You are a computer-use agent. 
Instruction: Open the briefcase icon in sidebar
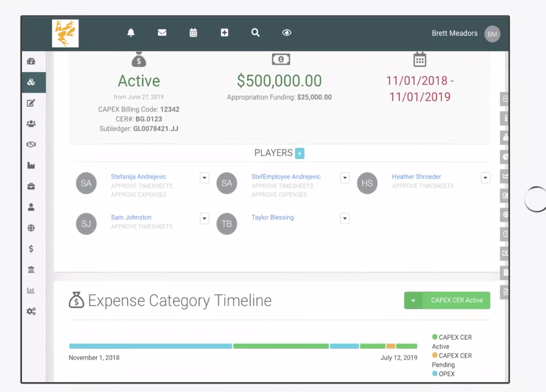[x=31, y=186]
